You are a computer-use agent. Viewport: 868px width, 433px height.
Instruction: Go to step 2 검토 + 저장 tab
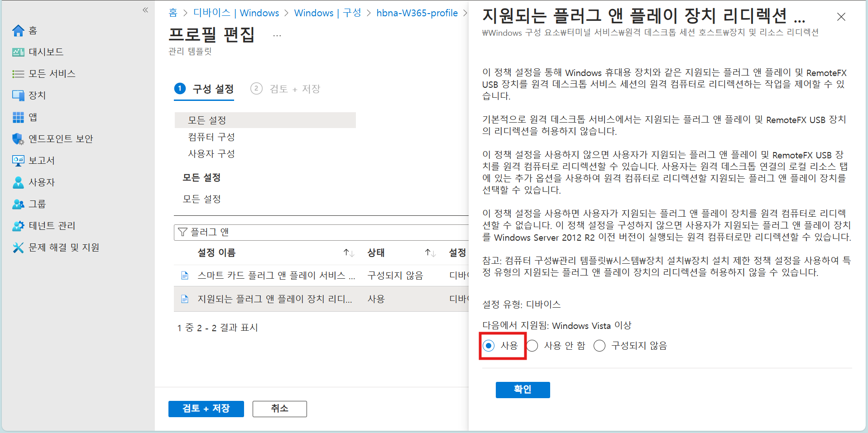[x=285, y=89]
